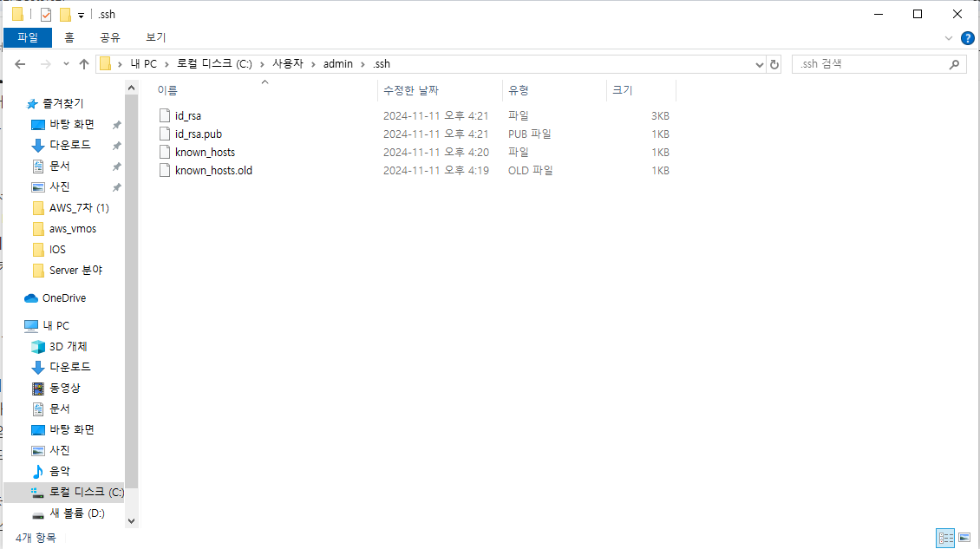Select the id_rsa file icon

pyautogui.click(x=165, y=115)
